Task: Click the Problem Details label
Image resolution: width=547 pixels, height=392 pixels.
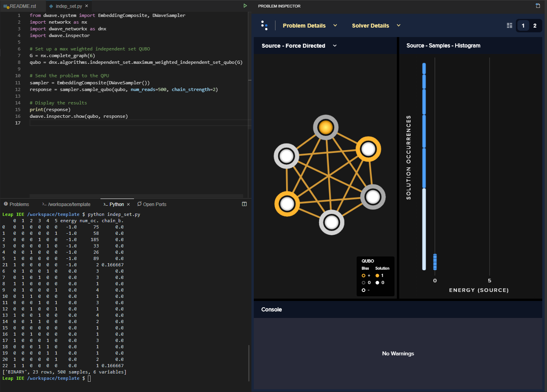Action: (x=304, y=26)
